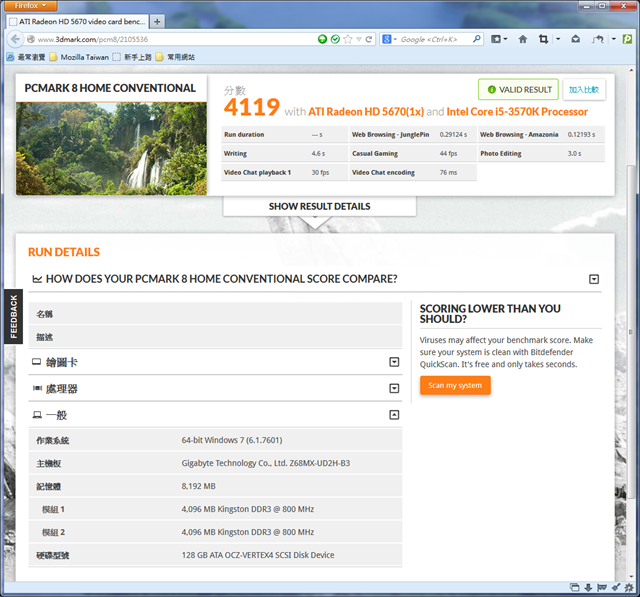Click the VALID RESULT button

(x=518, y=89)
